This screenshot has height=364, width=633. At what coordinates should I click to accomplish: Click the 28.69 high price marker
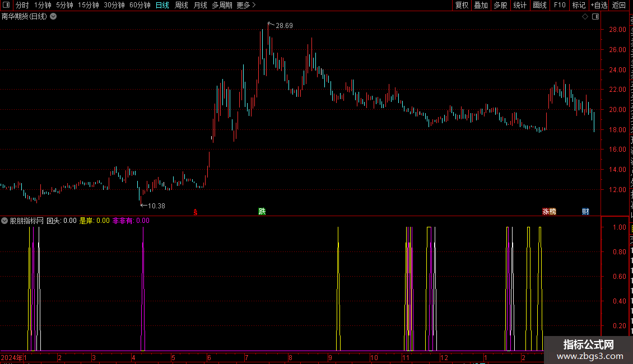(284, 25)
